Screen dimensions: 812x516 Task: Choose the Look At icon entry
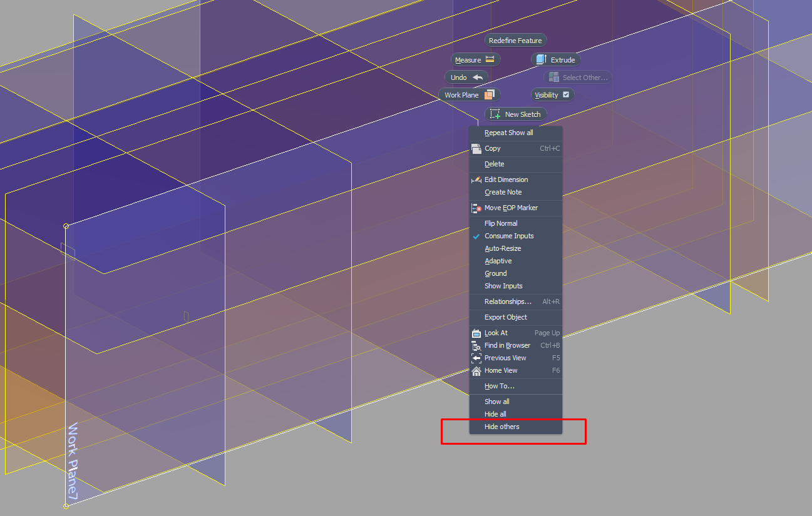(x=476, y=333)
